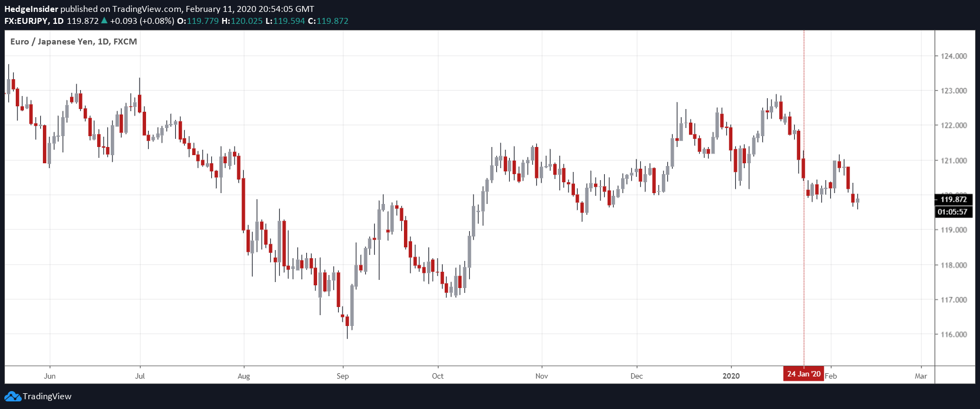This screenshot has height=409, width=980.
Task: Click the low value L:119.594
Action: (285, 21)
